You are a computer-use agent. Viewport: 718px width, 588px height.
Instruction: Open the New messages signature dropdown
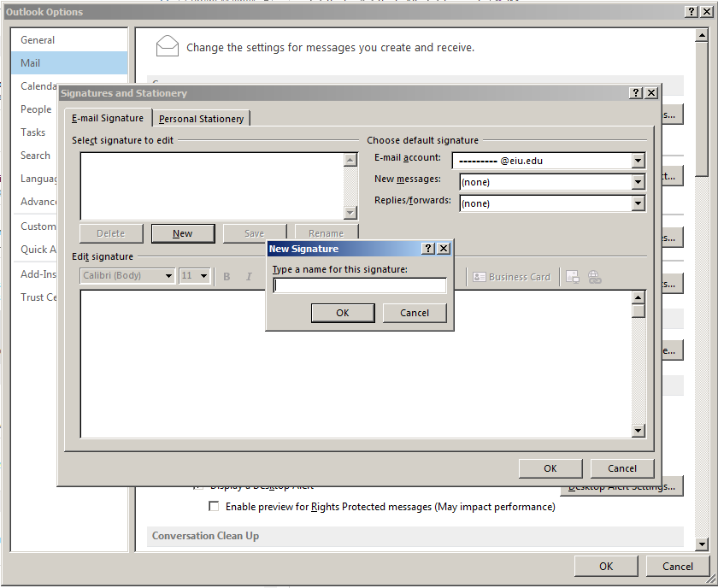[x=638, y=182]
